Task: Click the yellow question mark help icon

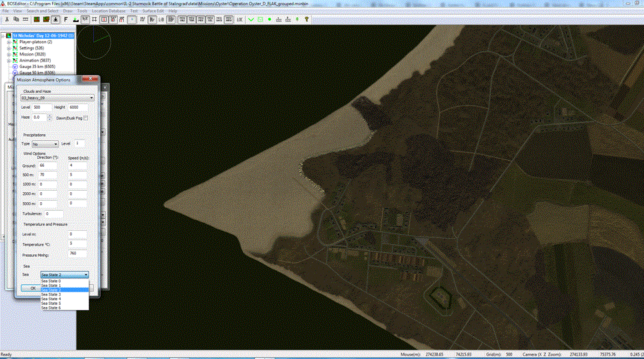Action: [307, 19]
